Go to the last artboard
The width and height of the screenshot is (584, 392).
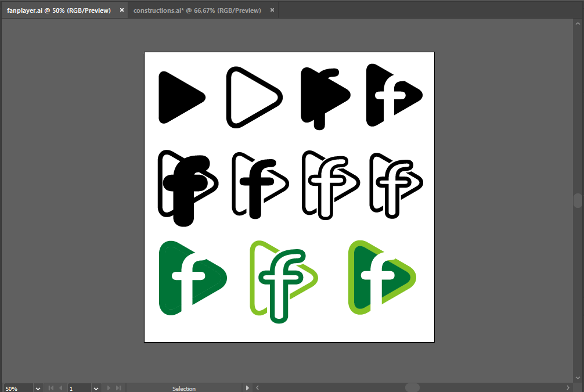click(x=118, y=388)
